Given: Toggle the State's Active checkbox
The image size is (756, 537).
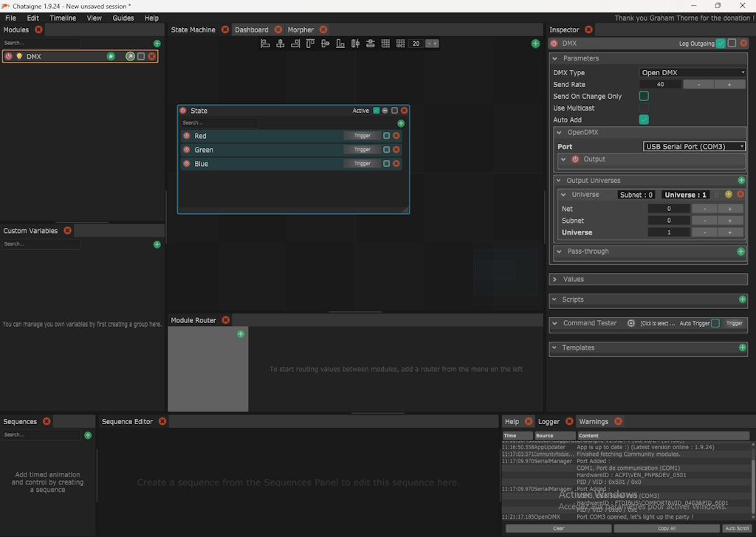Looking at the screenshot, I should point(377,111).
